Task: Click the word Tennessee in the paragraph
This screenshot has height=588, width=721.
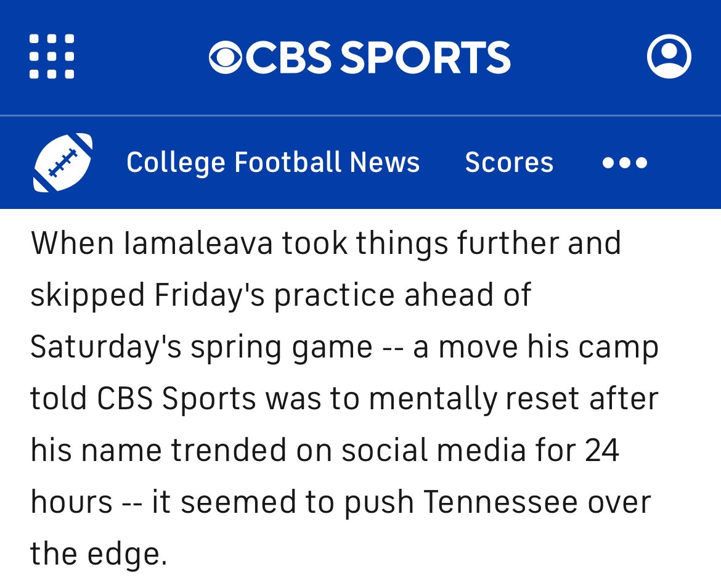Action: [500, 502]
